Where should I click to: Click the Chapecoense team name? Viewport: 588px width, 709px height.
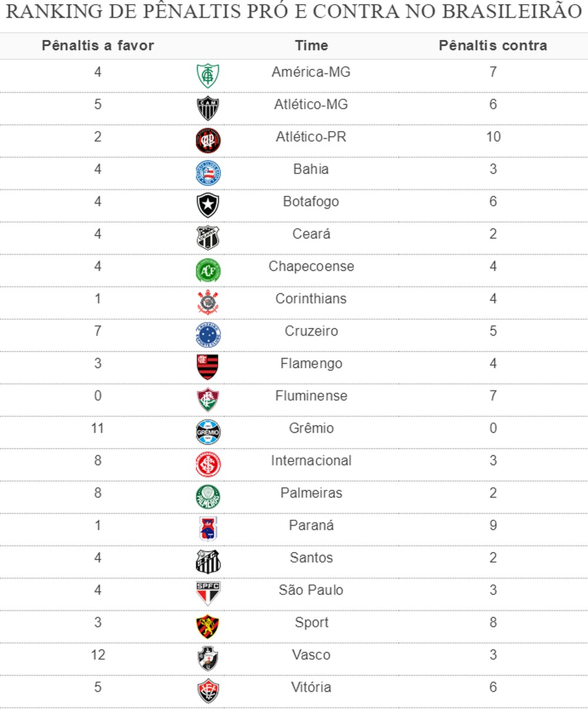click(311, 266)
